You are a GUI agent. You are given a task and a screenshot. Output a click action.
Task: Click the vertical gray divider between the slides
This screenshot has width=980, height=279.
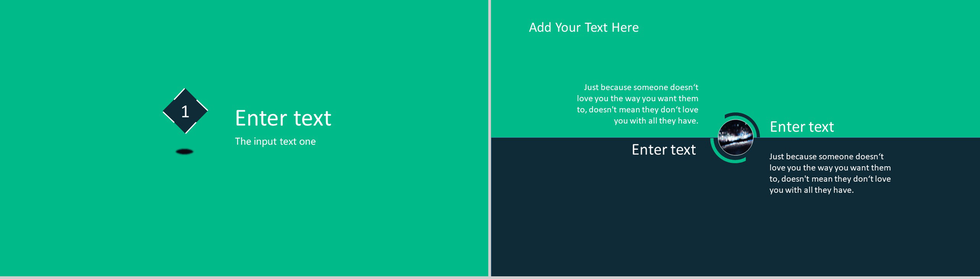pos(489,137)
